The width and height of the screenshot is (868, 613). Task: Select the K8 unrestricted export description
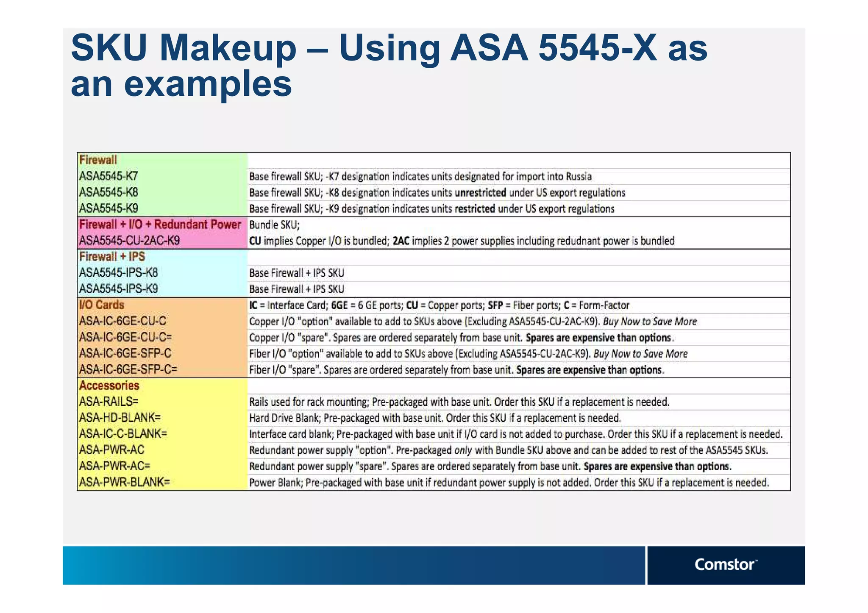[437, 192]
